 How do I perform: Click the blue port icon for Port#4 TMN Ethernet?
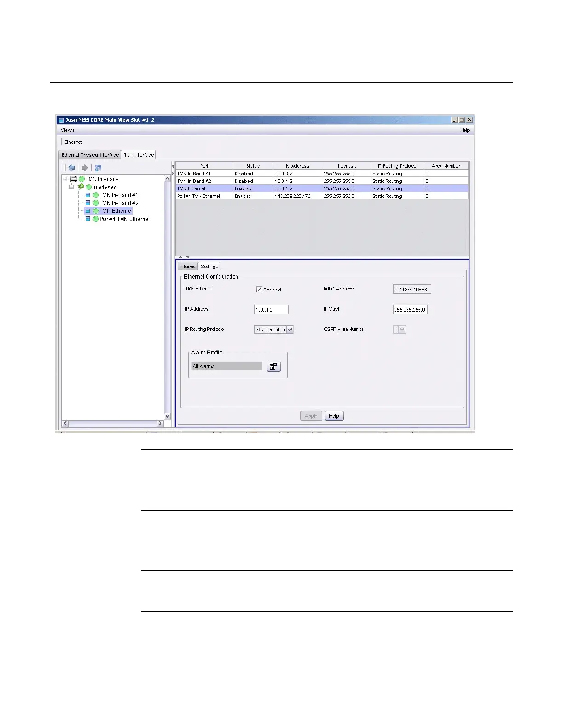point(88,219)
